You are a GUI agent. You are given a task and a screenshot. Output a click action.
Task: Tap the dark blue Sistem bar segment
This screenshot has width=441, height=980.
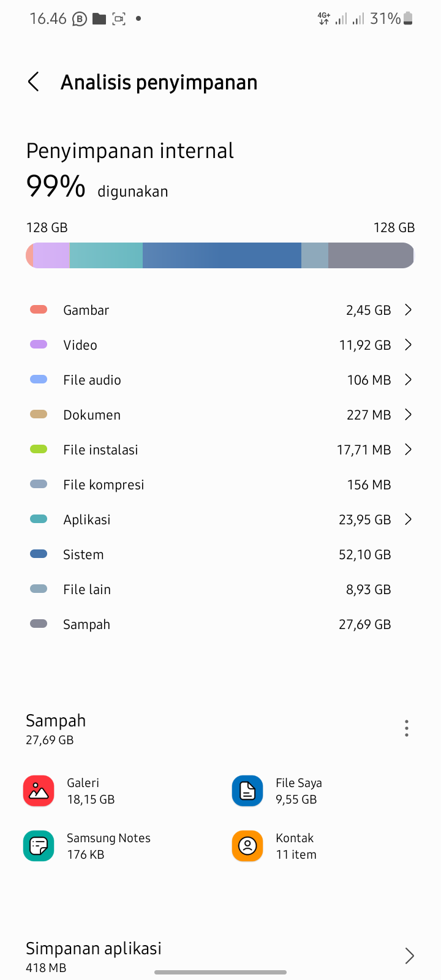point(222,255)
